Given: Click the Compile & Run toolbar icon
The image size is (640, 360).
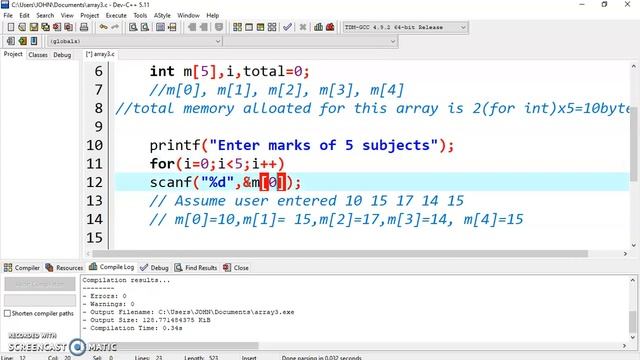Looking at the screenshot, I should click(260, 27).
